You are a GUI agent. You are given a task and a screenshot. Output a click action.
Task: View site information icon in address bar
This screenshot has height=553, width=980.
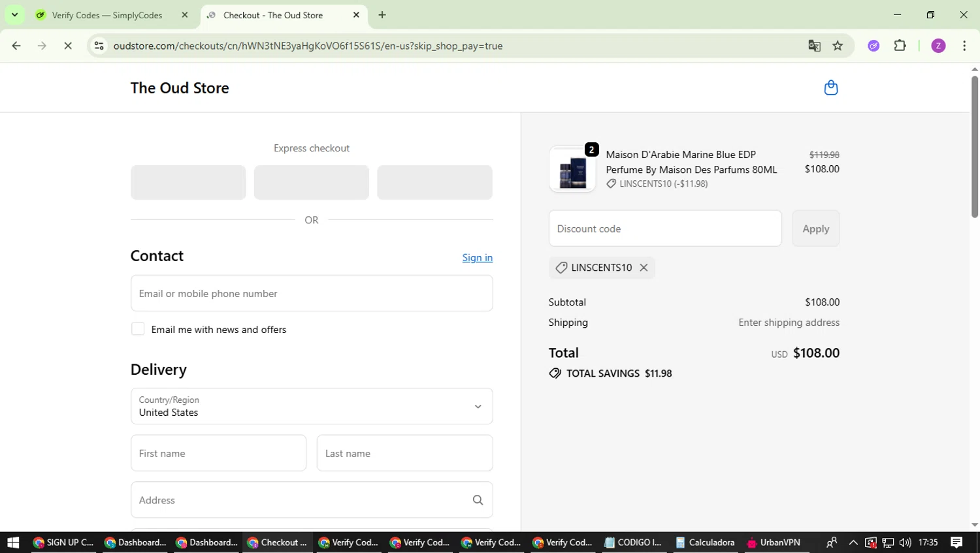pyautogui.click(x=99, y=46)
